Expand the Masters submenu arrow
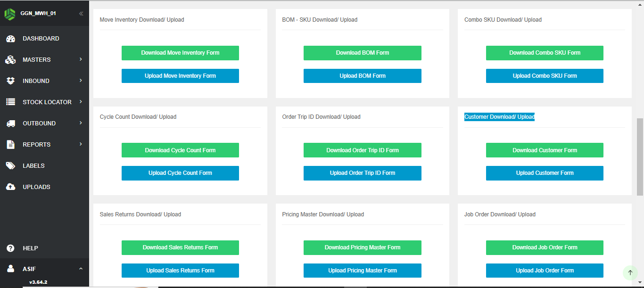Viewport: 644px width, 288px height. [81, 59]
